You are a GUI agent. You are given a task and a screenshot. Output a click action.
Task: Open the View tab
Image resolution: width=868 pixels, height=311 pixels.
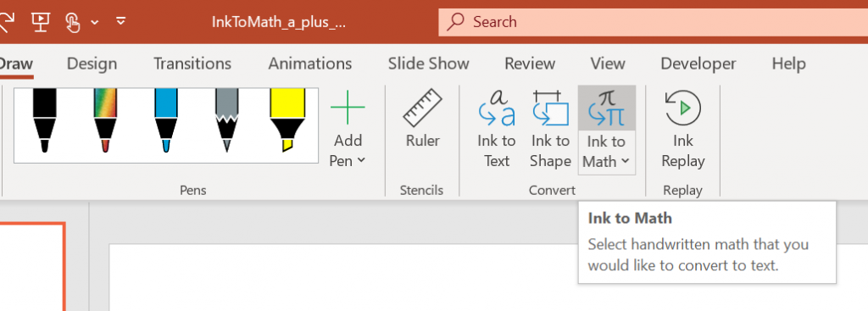click(x=608, y=64)
